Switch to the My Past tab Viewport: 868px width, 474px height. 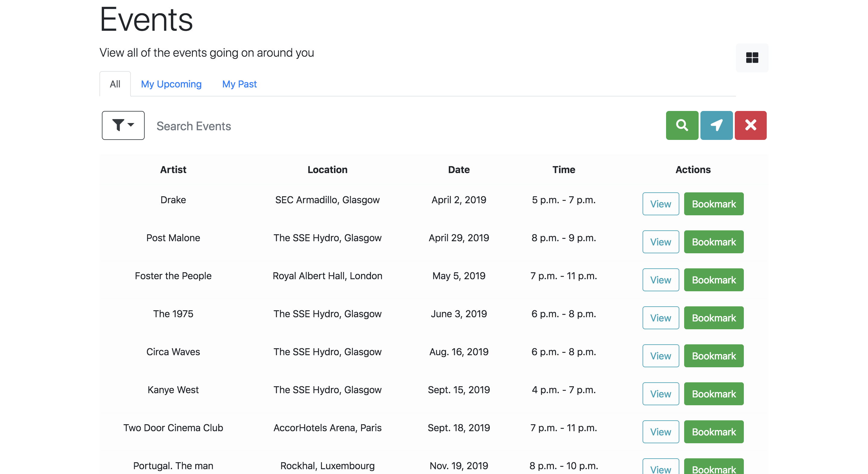[239, 84]
